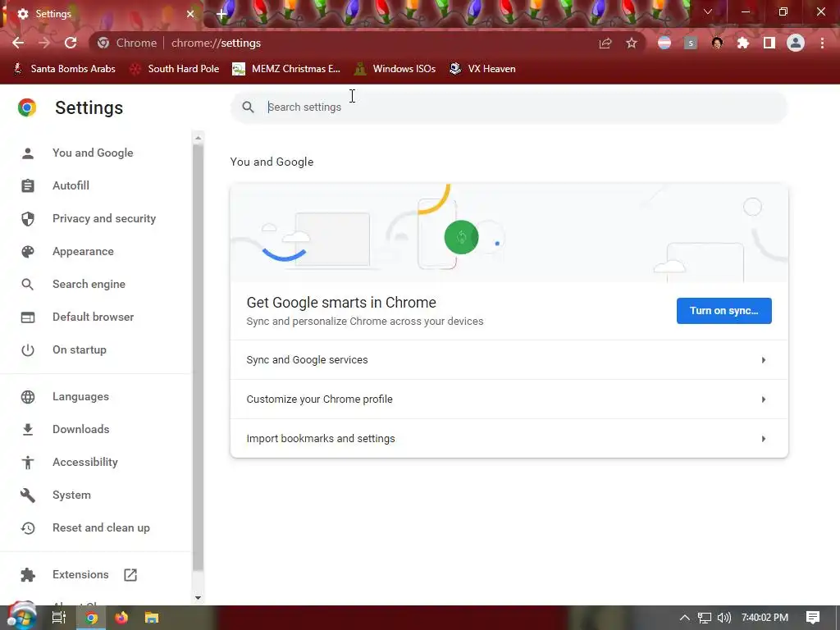Go back with the browser back arrow

point(18,43)
